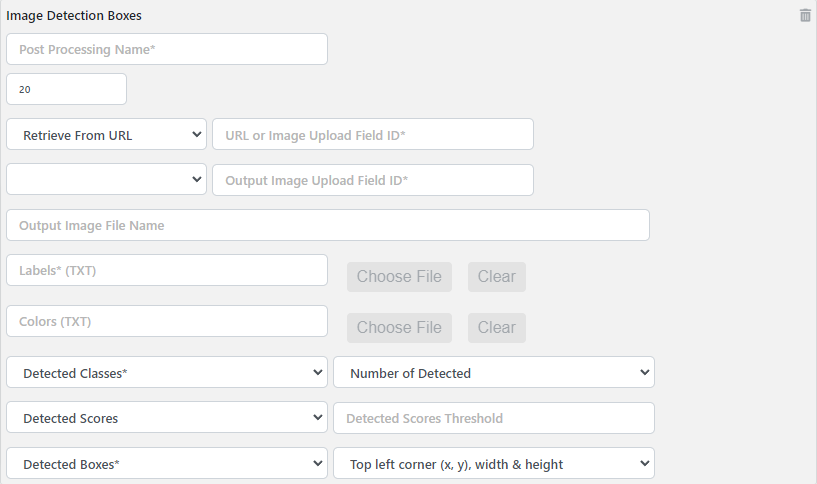Image resolution: width=817 pixels, height=484 pixels.
Task: Click the Output Image File Name field
Action: pyautogui.click(x=327, y=225)
